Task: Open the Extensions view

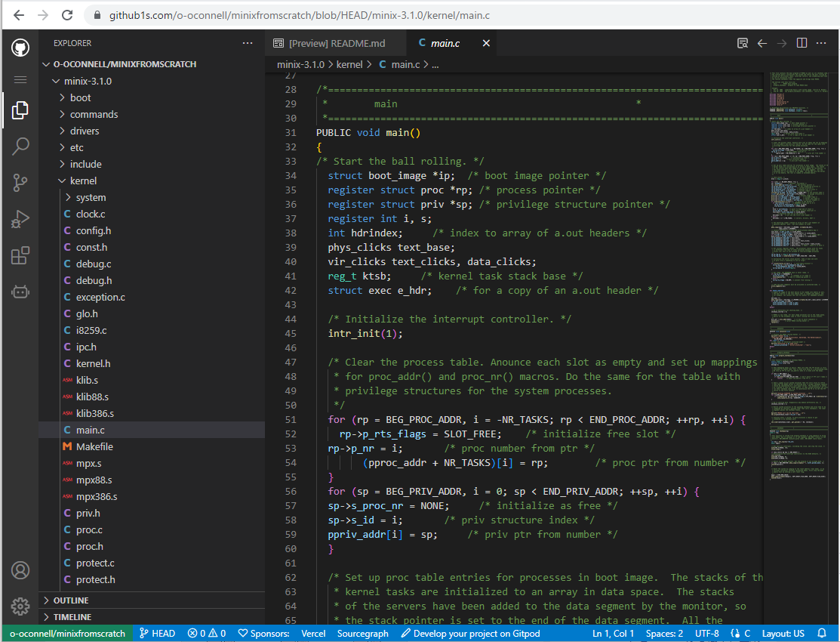Action: 20,255
